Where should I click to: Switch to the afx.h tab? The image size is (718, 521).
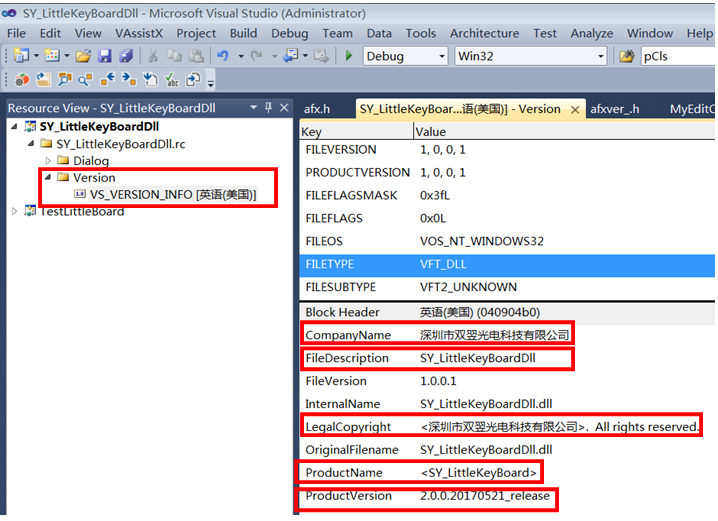pos(317,108)
